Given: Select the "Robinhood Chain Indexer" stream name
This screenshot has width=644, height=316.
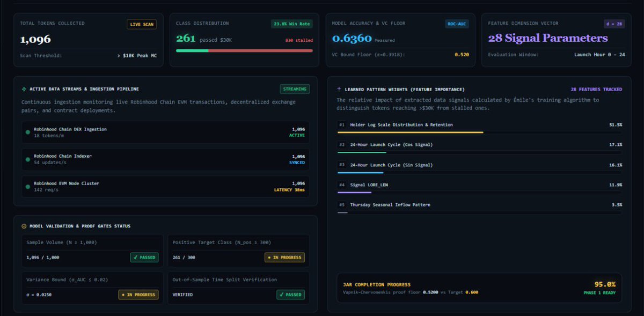Looking at the screenshot, I should [63, 156].
